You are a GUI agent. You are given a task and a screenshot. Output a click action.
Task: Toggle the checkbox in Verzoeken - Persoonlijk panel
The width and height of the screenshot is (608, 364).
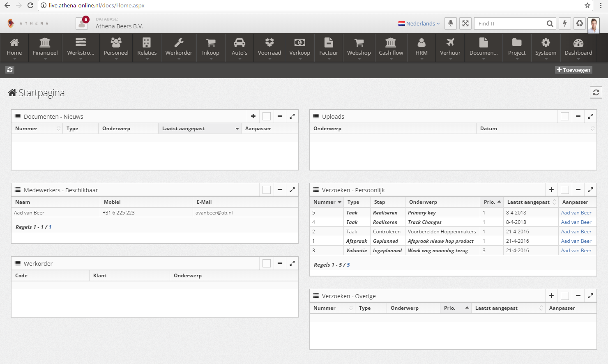click(565, 190)
